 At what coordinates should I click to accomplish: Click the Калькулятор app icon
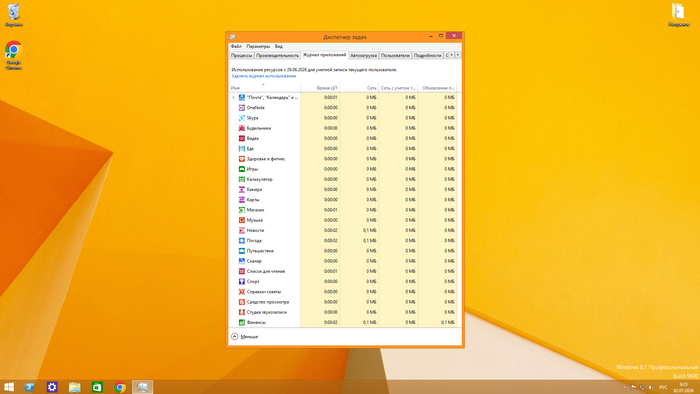pos(242,179)
